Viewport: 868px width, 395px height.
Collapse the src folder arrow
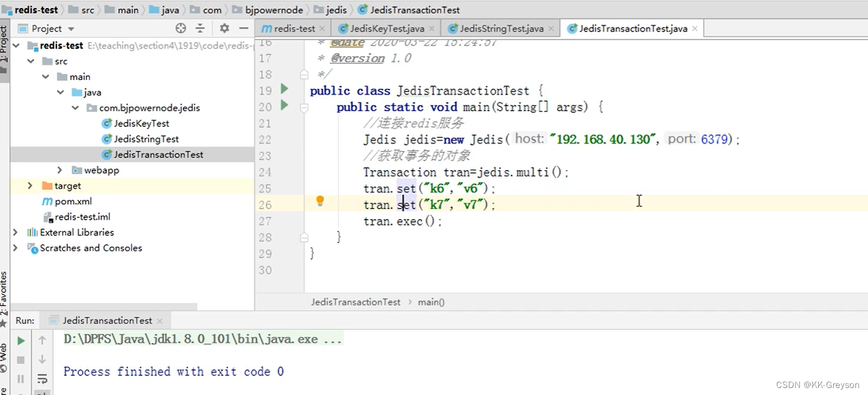pos(30,61)
